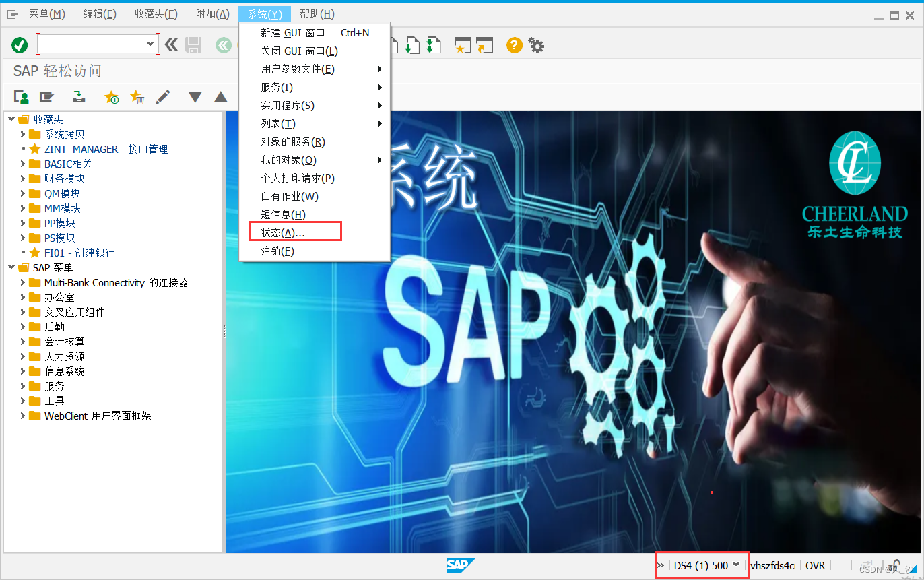The height and width of the screenshot is (580, 924).
Task: Click the double-chevron status bar expander
Action: click(x=661, y=565)
